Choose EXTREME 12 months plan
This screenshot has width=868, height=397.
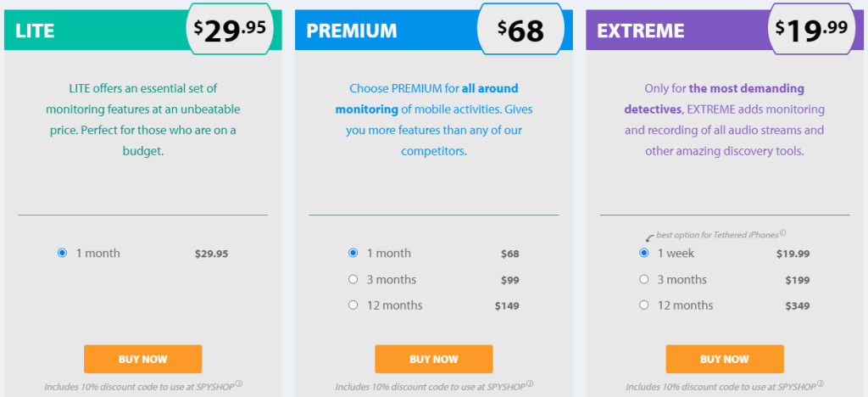[x=644, y=305]
